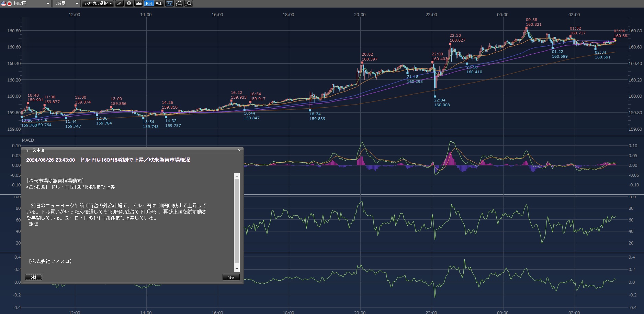This screenshot has width=644, height=314.
Task: Click the news scrollbar up arrow
Action: [237, 176]
